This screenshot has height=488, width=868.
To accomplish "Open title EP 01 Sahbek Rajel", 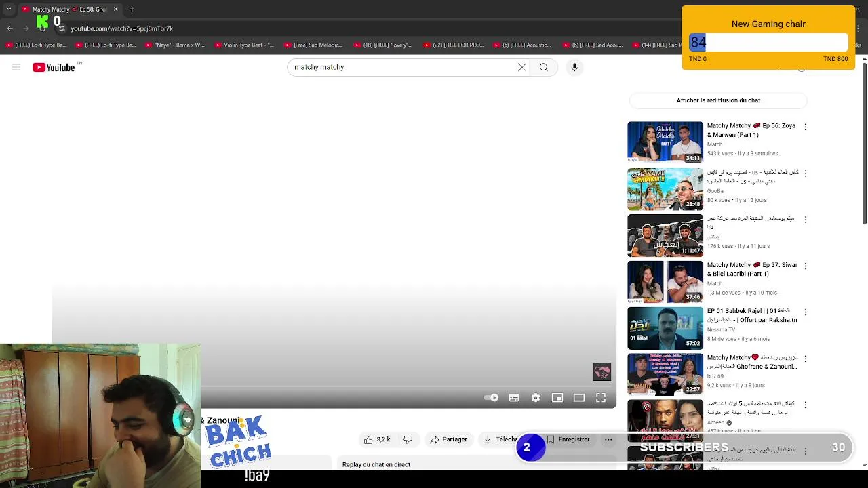I will pos(752,316).
